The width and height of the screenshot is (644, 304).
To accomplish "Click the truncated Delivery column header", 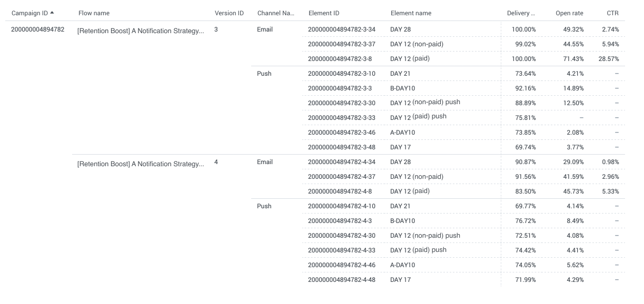I will point(521,13).
